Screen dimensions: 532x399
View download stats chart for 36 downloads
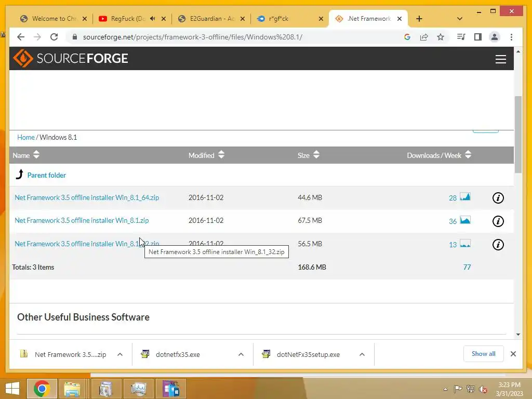465,220
